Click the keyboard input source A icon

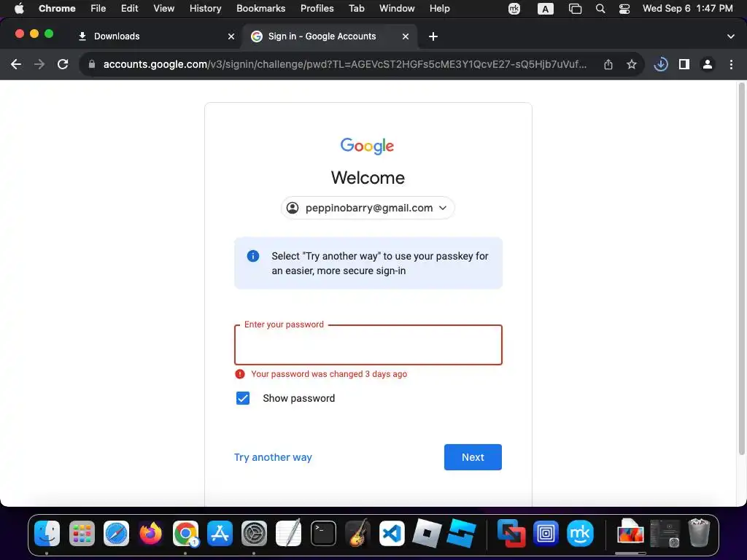pos(546,9)
